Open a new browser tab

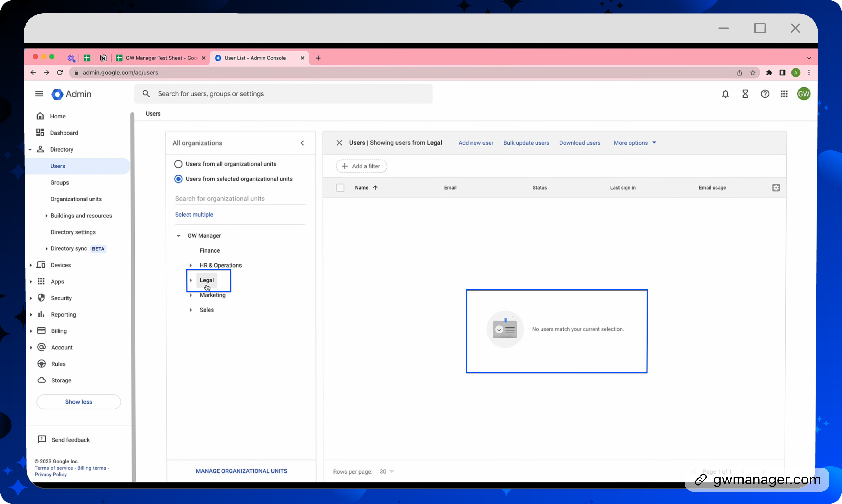(318, 58)
